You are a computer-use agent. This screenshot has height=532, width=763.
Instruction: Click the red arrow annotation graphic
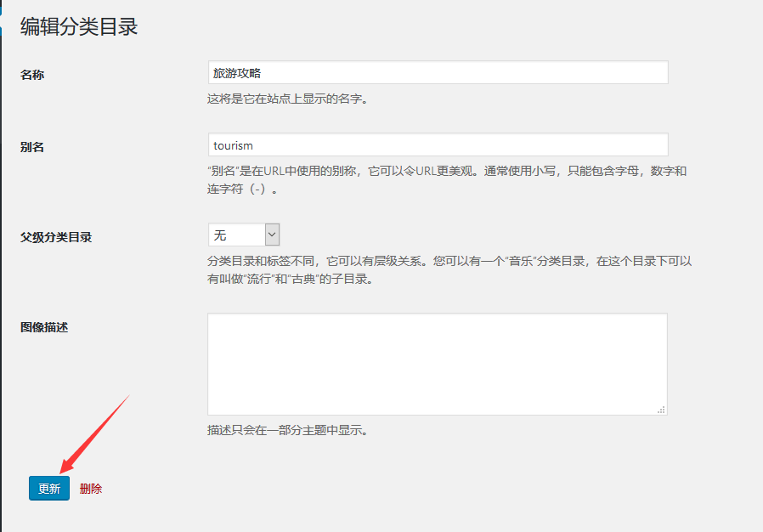tap(93, 433)
